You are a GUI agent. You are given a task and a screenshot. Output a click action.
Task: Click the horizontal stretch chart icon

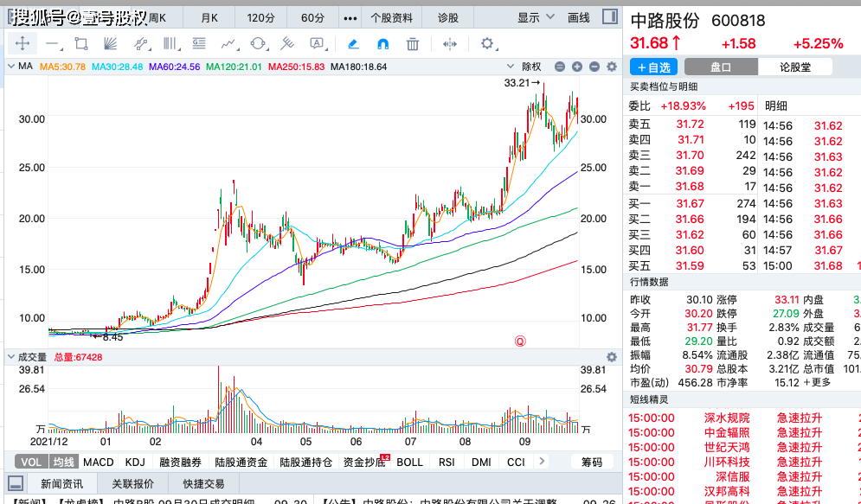click(x=450, y=44)
